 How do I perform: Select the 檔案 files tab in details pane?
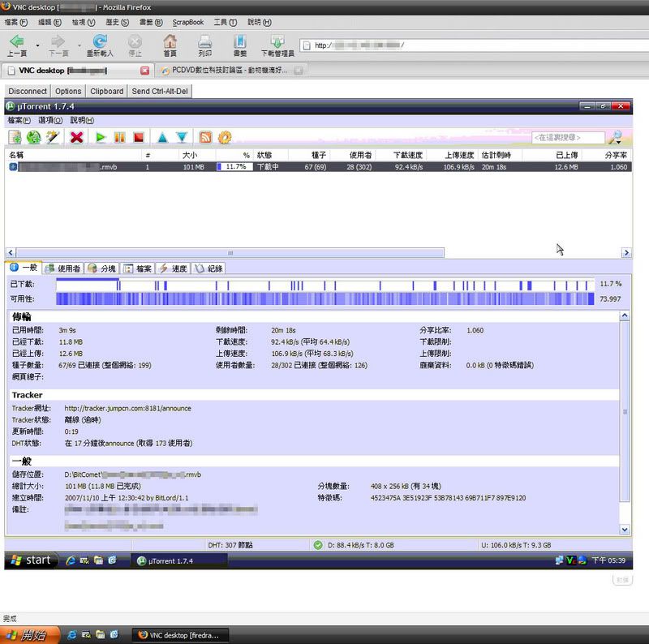[x=137, y=268]
